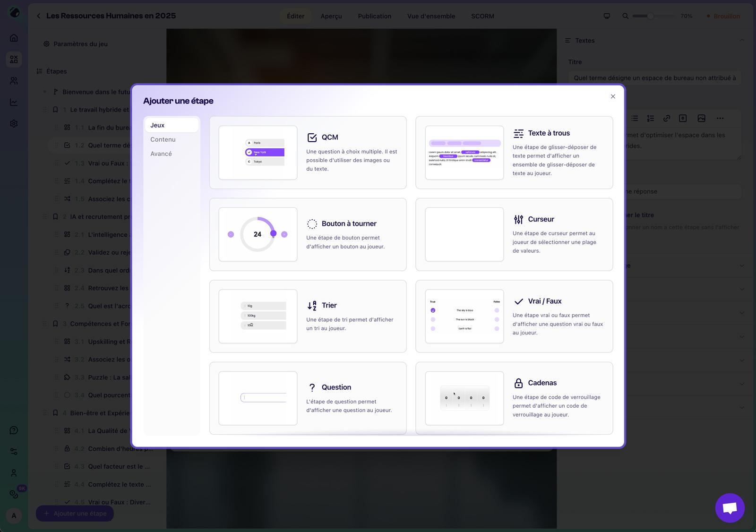Open the chat support bubble
This screenshot has width=756, height=532.
(730, 508)
